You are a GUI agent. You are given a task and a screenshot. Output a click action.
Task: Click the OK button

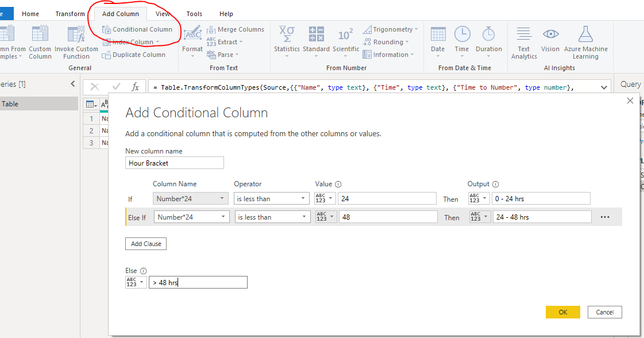pyautogui.click(x=562, y=312)
